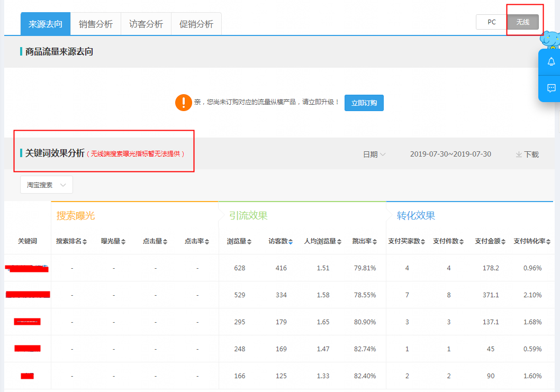Screen dimensions: 560x392
Task: Click the 立即订购 button
Action: point(364,103)
